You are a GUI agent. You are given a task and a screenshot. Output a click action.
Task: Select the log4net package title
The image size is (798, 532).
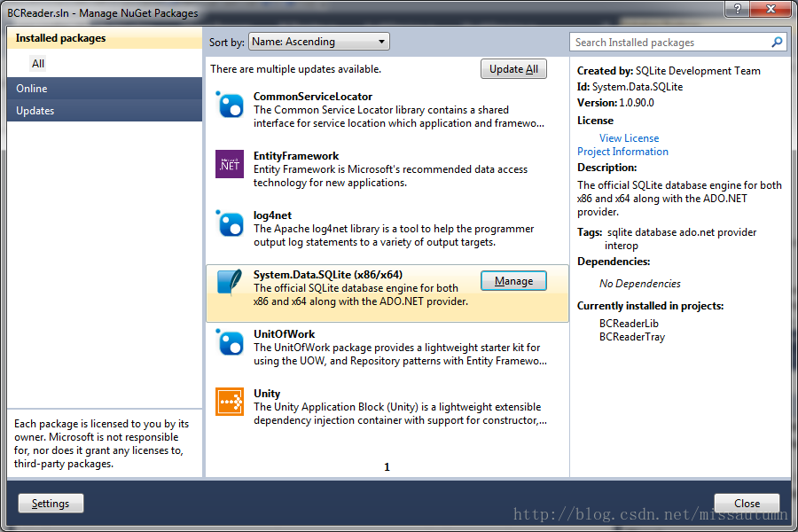coord(272,215)
